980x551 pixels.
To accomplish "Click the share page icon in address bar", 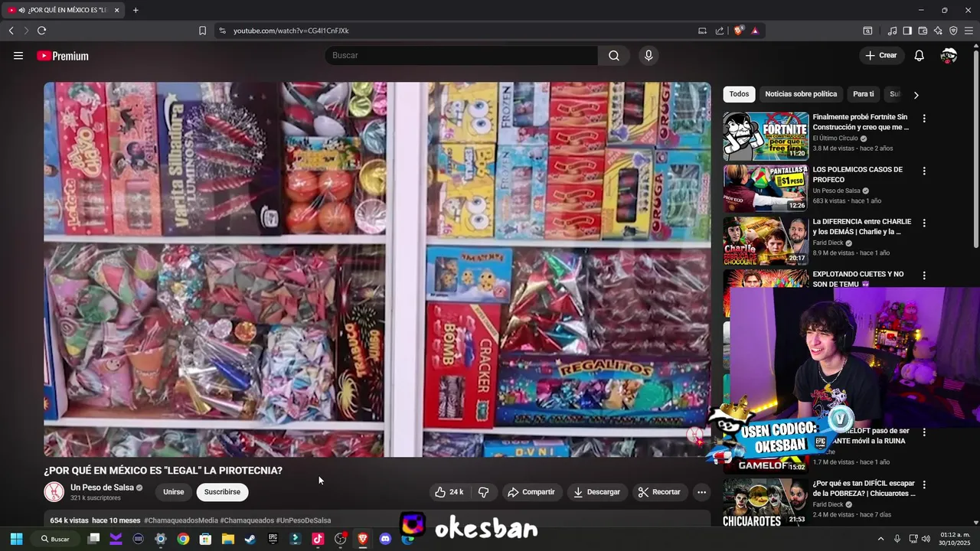I will point(720,31).
